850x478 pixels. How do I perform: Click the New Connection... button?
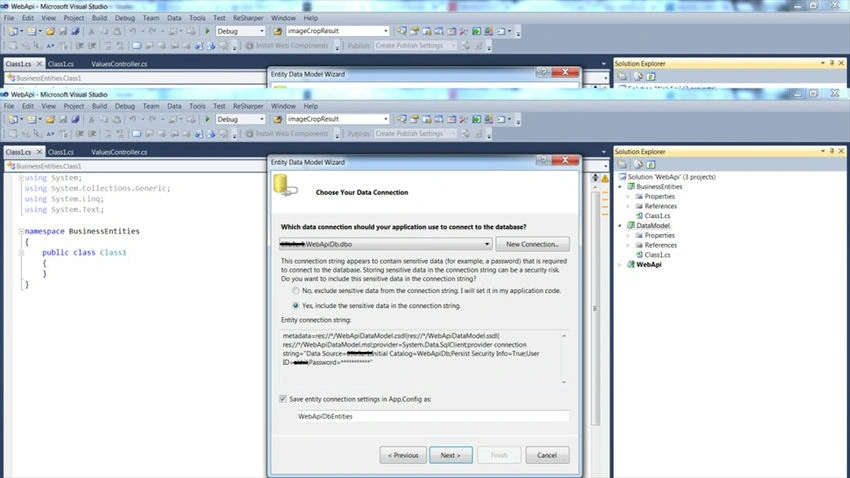(532, 244)
